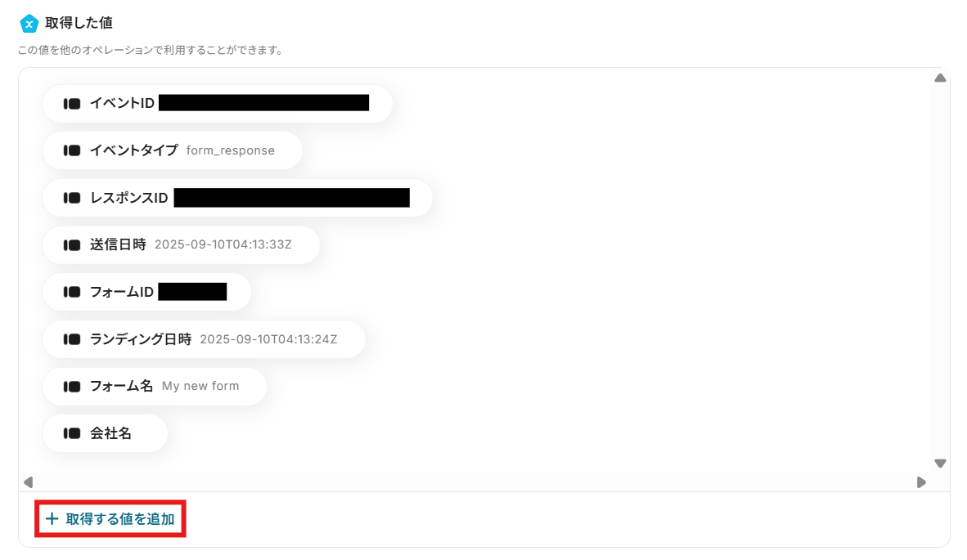Click the tag icon on イベントID chip

point(72,104)
